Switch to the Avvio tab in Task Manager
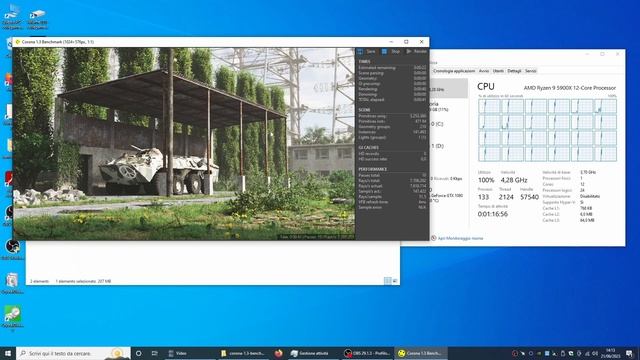The height and width of the screenshot is (360, 640). (x=484, y=71)
